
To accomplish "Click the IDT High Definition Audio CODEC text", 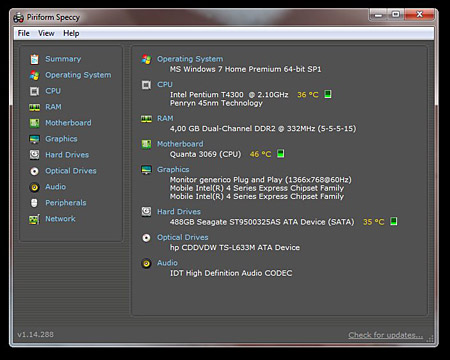I will point(231,273).
